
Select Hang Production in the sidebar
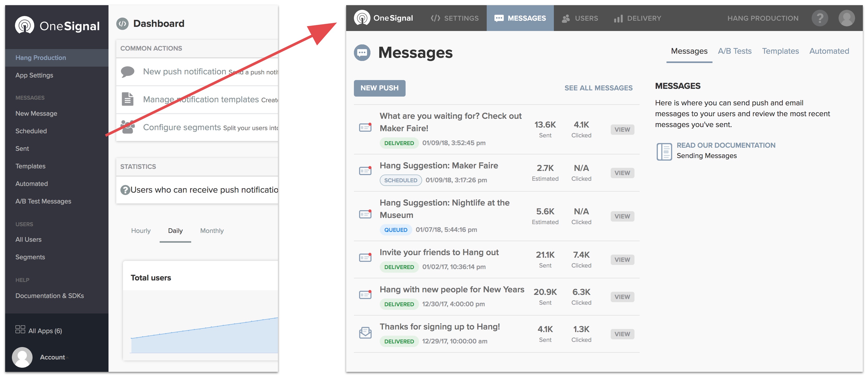57,58
